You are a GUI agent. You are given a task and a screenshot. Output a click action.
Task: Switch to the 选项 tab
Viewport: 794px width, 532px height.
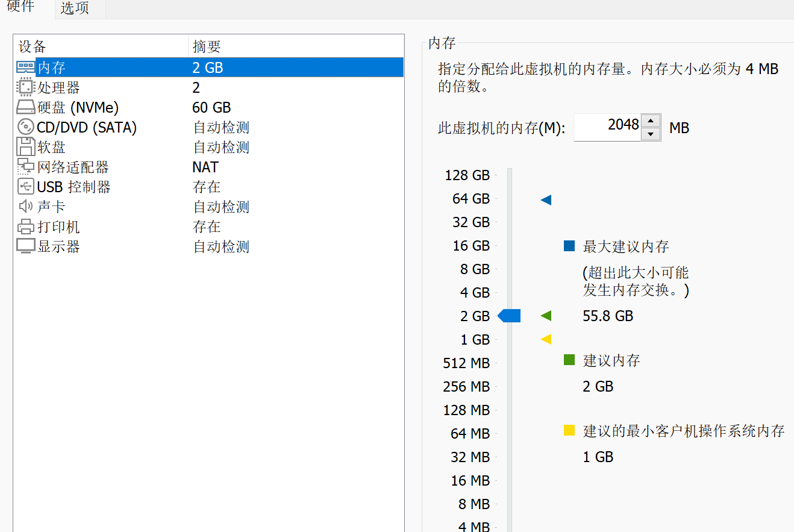pyautogui.click(x=75, y=8)
